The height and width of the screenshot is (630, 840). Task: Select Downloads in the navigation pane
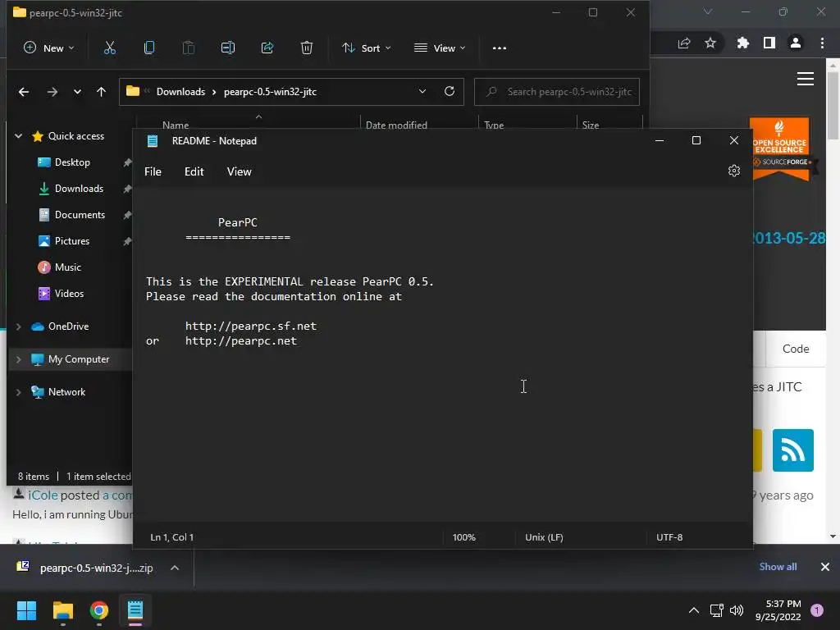point(79,189)
